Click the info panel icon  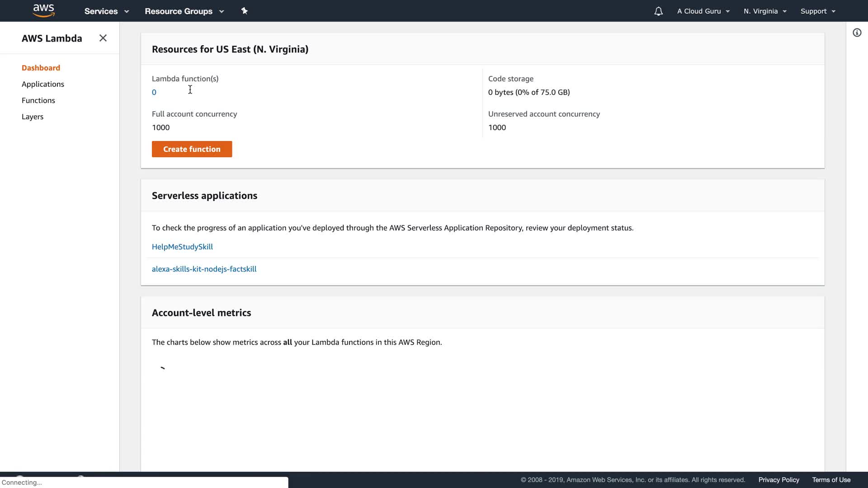tap(857, 33)
